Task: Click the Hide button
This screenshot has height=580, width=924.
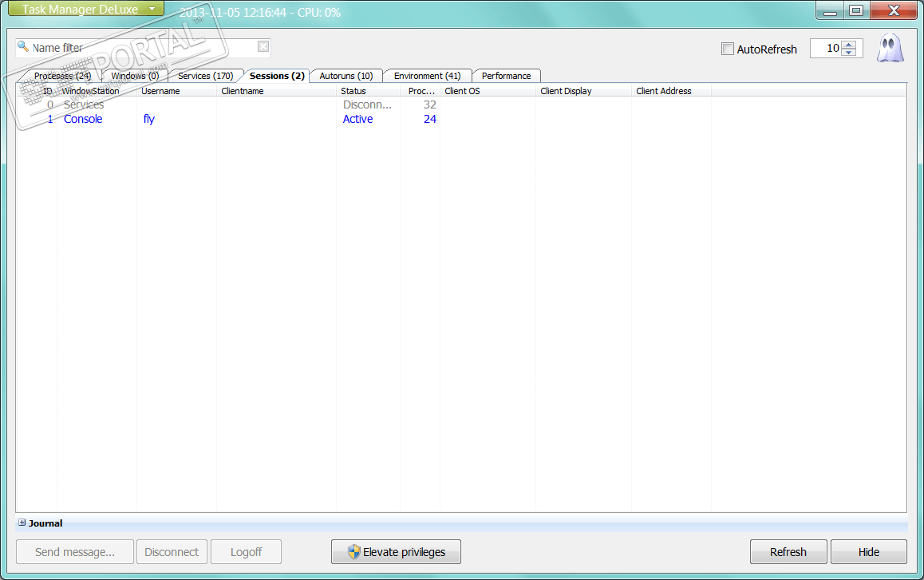Action: [869, 552]
